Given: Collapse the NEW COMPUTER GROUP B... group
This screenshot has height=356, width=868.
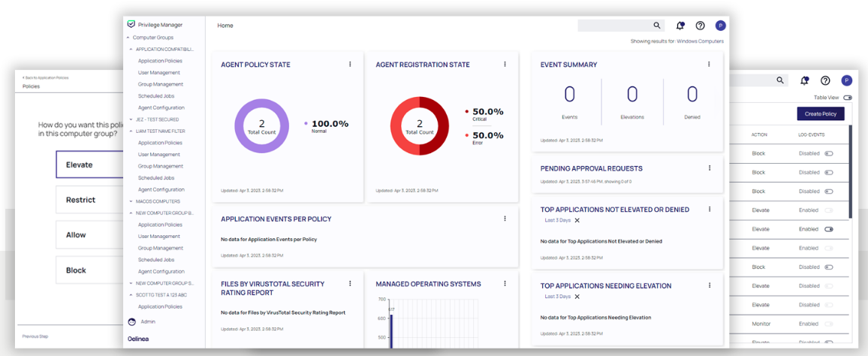Looking at the screenshot, I should (x=131, y=213).
